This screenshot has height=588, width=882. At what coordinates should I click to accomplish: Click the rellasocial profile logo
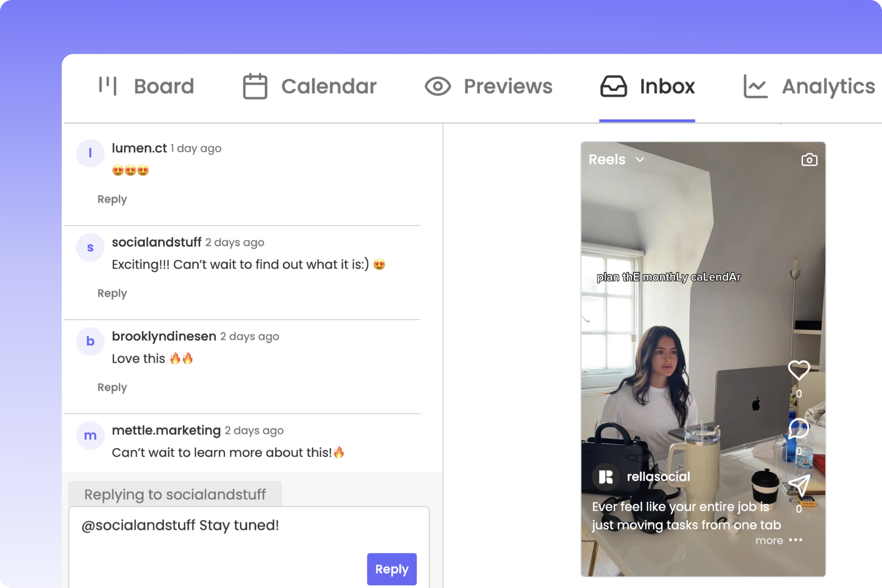point(605,477)
